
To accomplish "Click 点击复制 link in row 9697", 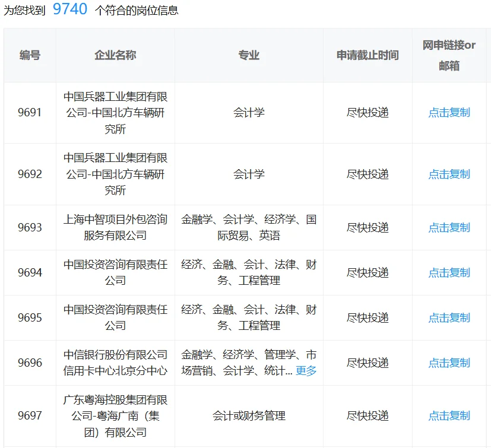I will coord(449,416).
